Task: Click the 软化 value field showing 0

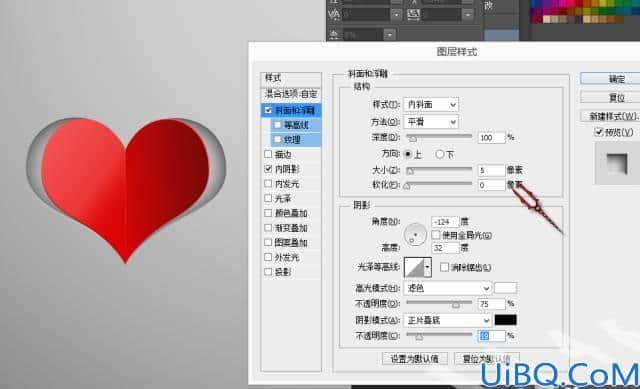Action: click(x=491, y=185)
